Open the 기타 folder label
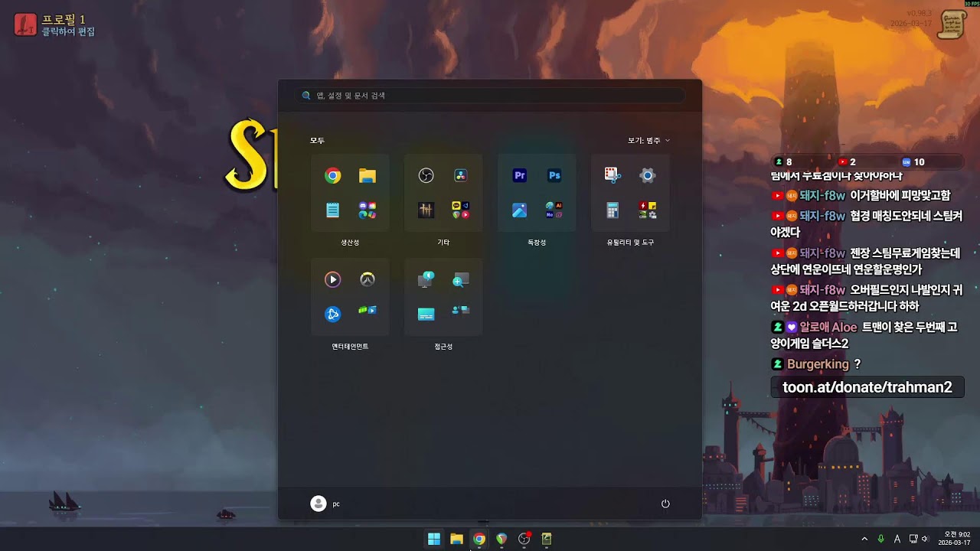Viewport: 980px width, 551px height. pyautogui.click(x=443, y=243)
